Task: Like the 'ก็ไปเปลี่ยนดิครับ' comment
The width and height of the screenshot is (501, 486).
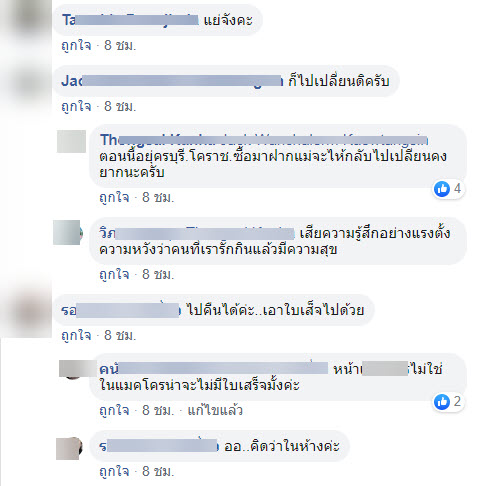Action: (76, 106)
